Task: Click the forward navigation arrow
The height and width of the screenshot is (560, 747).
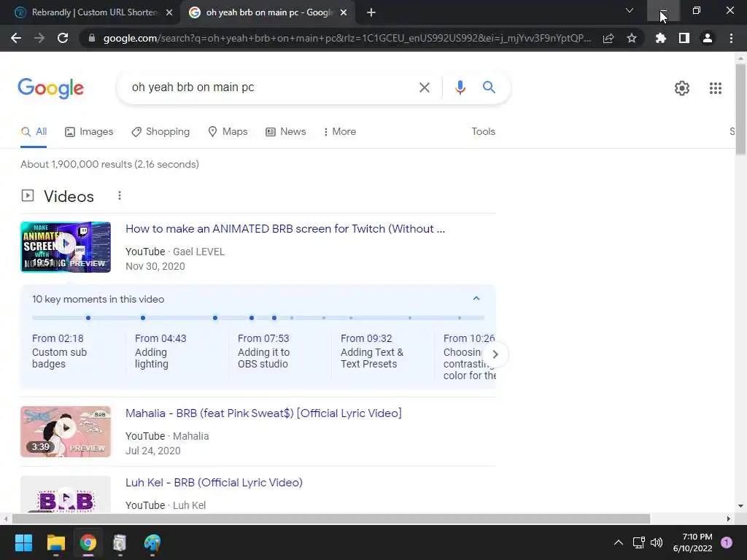Action: coord(39,38)
